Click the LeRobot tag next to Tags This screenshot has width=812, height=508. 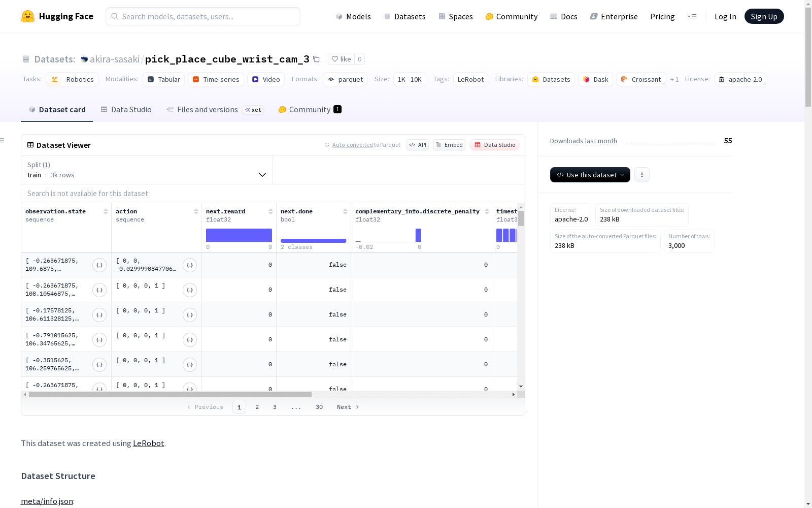[470, 79]
